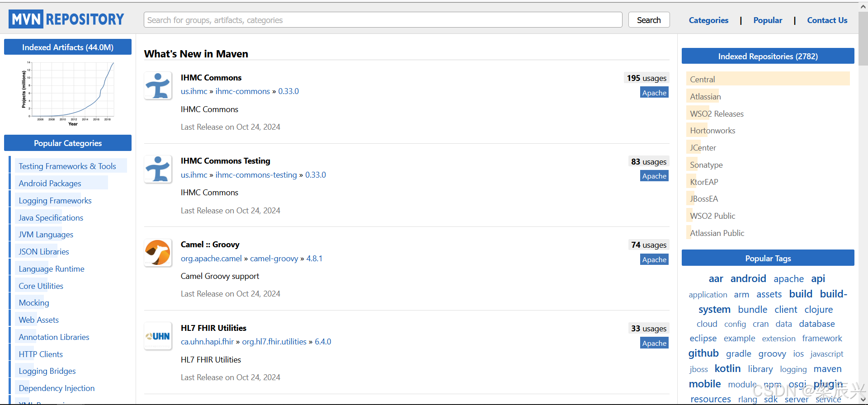
Task: Open Java Specifications category
Action: click(x=51, y=218)
